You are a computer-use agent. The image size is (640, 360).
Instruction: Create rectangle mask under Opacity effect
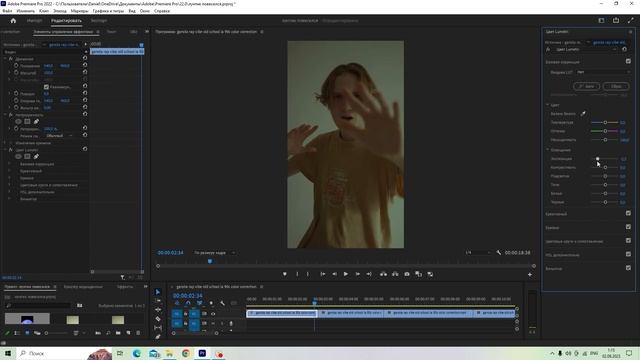coord(27,122)
